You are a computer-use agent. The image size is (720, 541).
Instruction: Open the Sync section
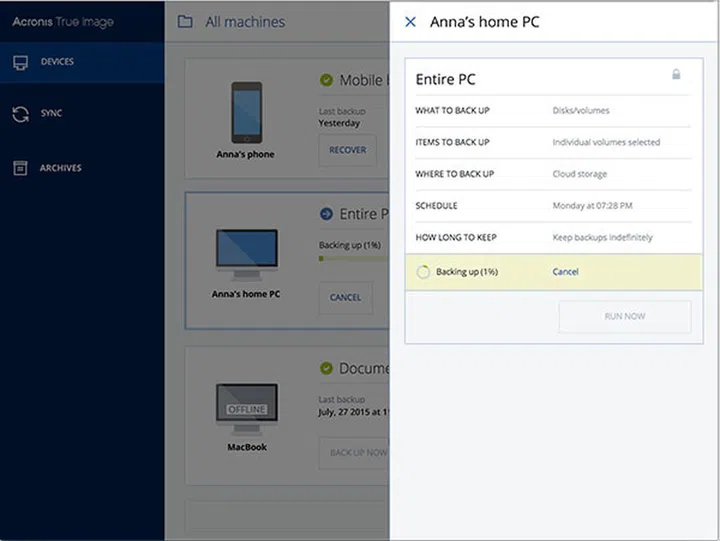pyautogui.click(x=50, y=114)
